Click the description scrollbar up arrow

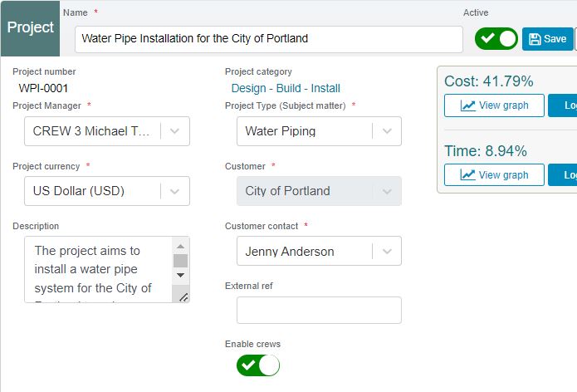(x=180, y=246)
